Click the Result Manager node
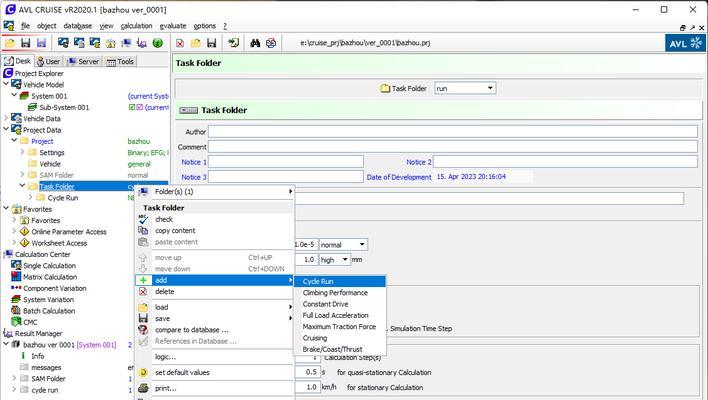Image resolution: width=708 pixels, height=400 pixels. point(38,333)
